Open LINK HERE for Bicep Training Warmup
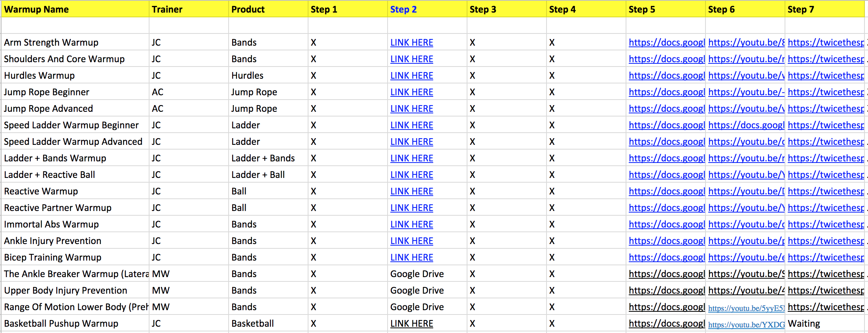The width and height of the screenshot is (868, 333). 412,257
